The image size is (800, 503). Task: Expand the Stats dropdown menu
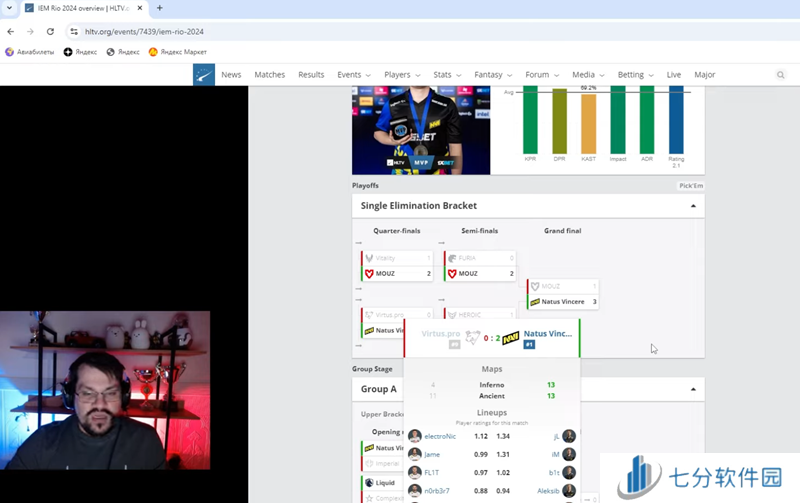(x=447, y=74)
